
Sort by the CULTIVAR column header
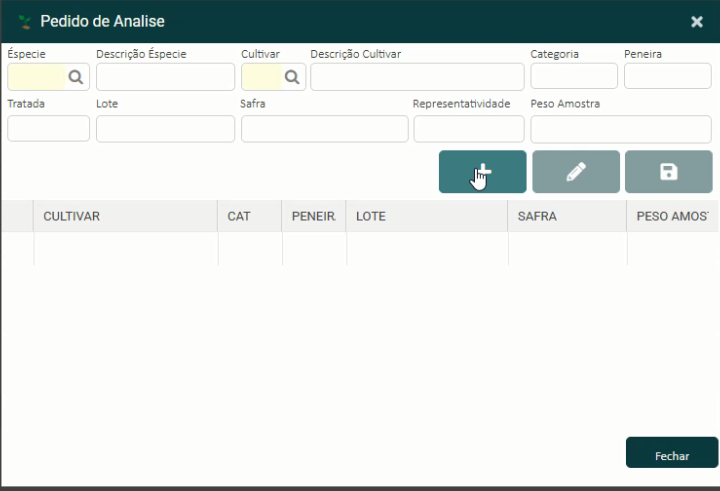pos(71,216)
